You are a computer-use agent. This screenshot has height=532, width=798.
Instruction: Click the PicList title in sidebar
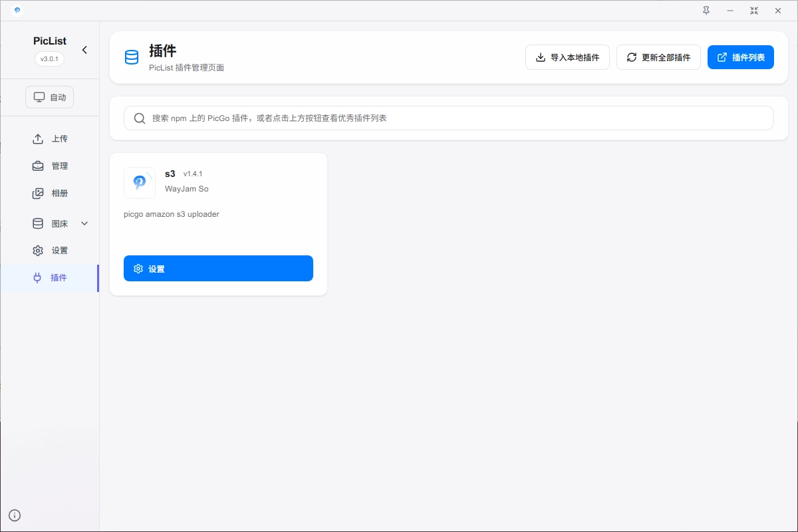tap(50, 41)
